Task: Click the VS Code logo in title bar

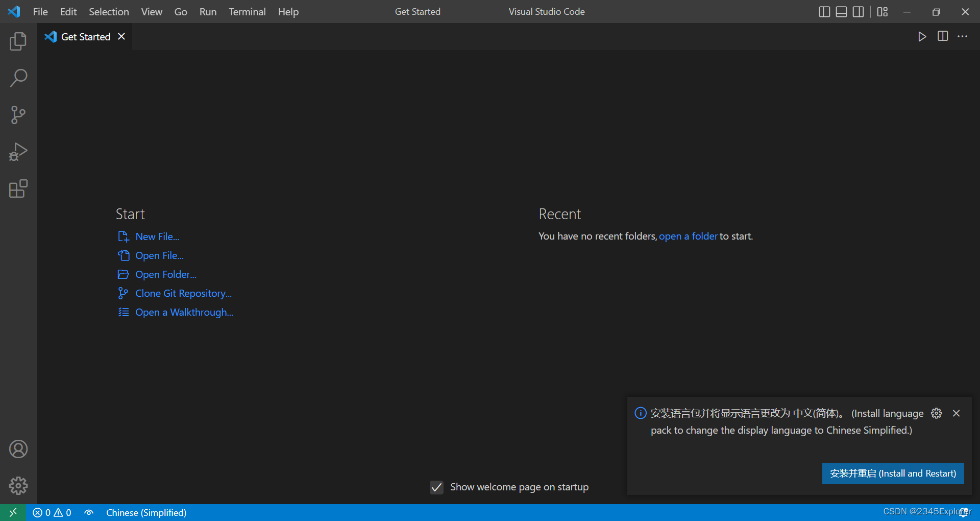Action: tap(14, 11)
